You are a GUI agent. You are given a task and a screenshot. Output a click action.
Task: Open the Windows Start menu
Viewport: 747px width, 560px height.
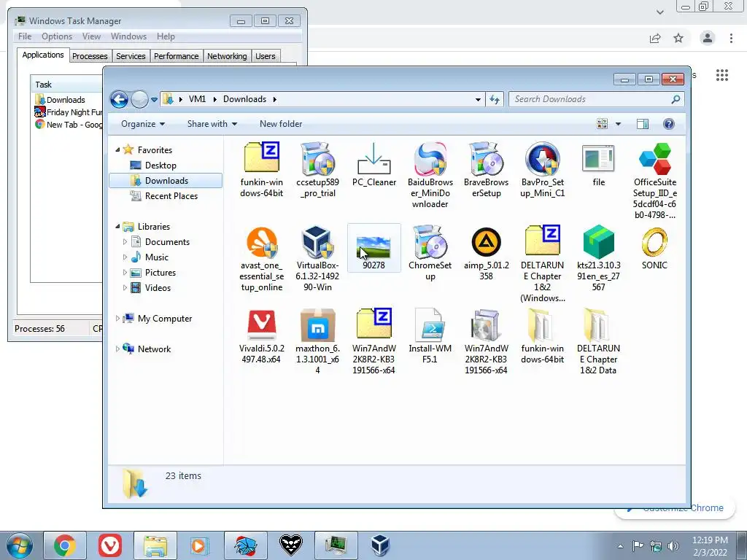(x=20, y=545)
